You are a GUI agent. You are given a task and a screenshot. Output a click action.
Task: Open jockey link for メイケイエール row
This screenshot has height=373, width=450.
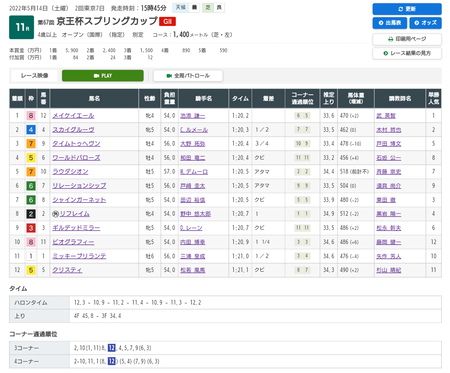pos(193,116)
